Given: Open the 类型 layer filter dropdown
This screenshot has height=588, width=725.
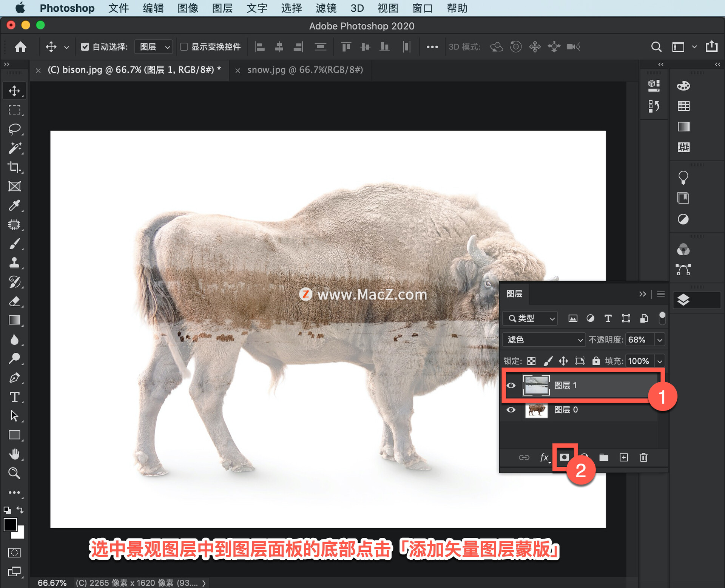Looking at the screenshot, I should pyautogui.click(x=530, y=318).
